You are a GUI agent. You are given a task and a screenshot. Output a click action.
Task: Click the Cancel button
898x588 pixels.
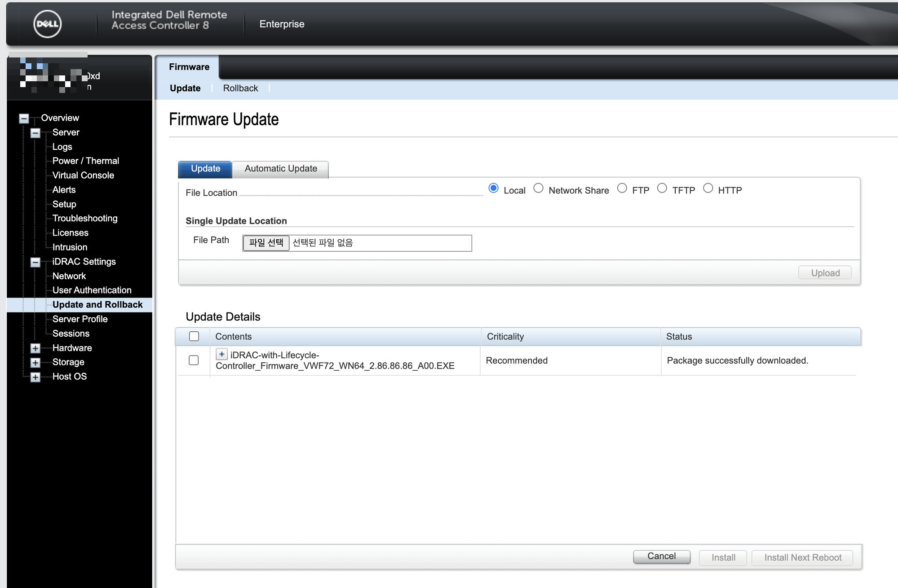[661, 557]
